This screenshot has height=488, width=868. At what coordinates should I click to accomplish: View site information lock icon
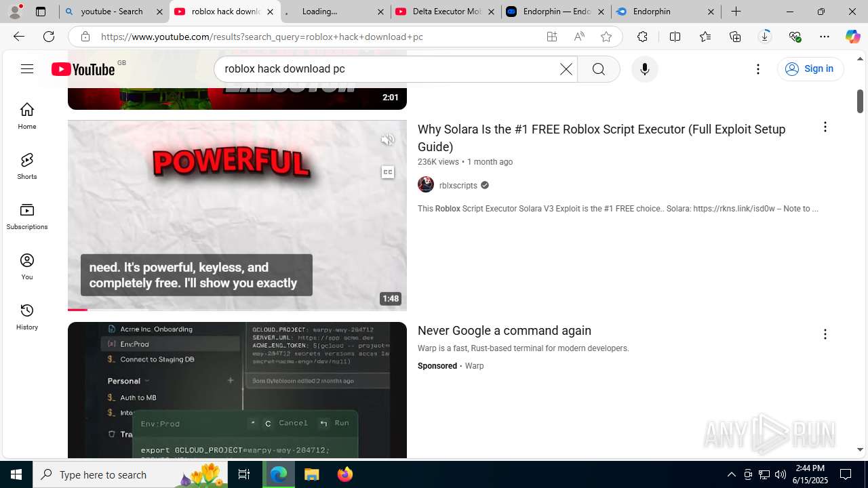tap(85, 37)
